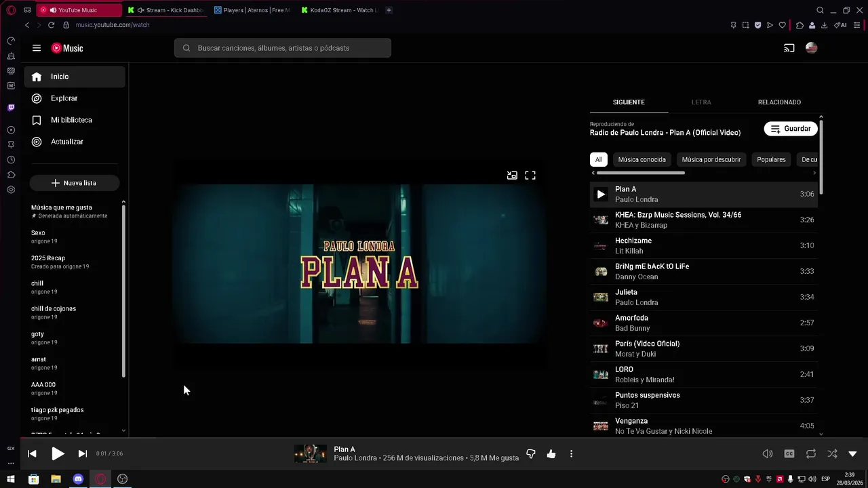Open a new browser tab

coord(389,10)
